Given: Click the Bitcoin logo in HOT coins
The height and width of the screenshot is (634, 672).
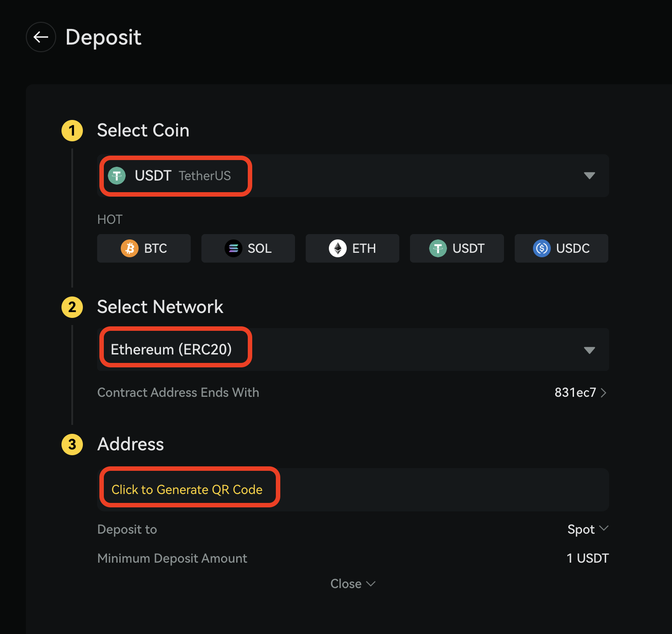Looking at the screenshot, I should [130, 248].
